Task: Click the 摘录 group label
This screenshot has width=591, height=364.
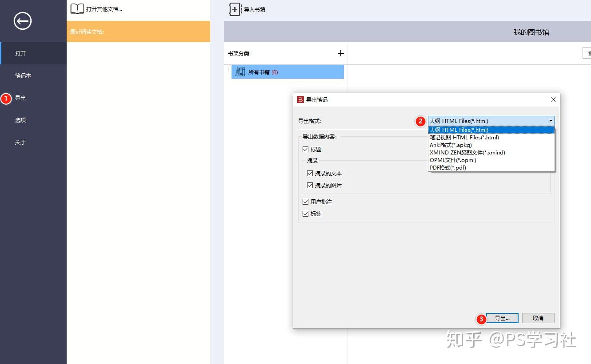Action: click(x=312, y=161)
